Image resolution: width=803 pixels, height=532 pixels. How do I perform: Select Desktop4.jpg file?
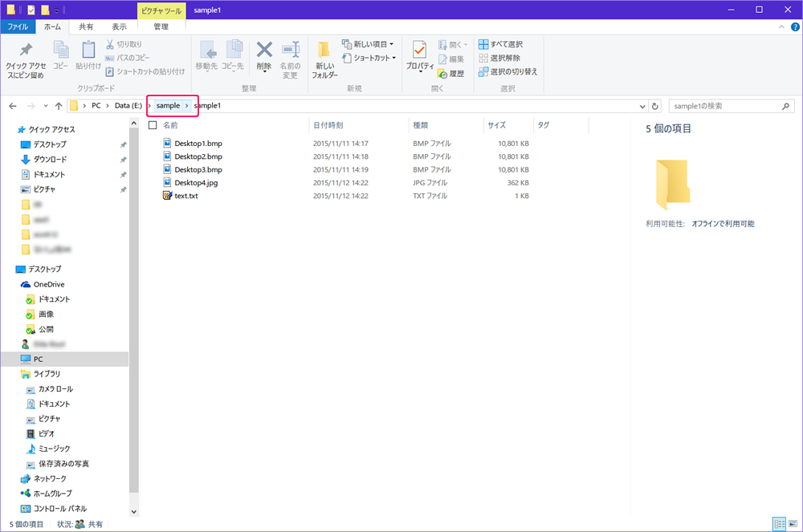pos(196,183)
